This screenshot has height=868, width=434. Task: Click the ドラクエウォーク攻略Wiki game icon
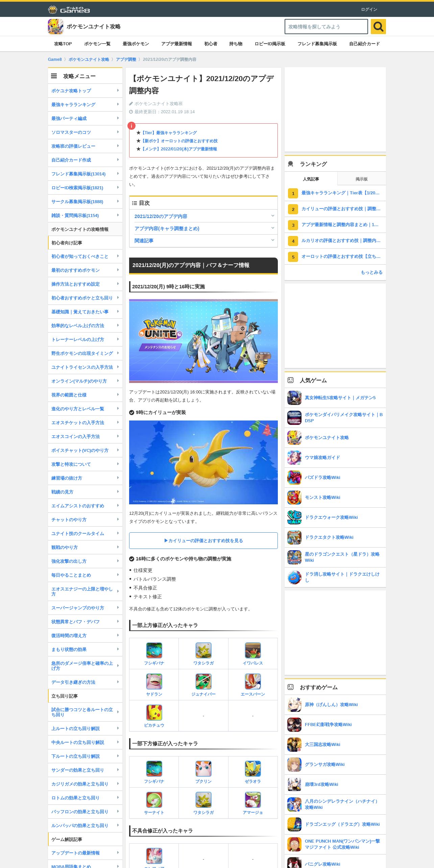294,517
